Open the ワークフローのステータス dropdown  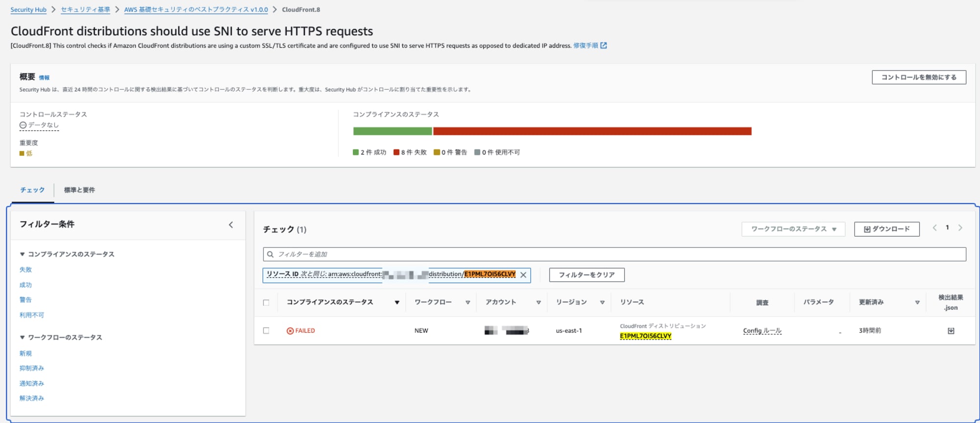coord(793,229)
